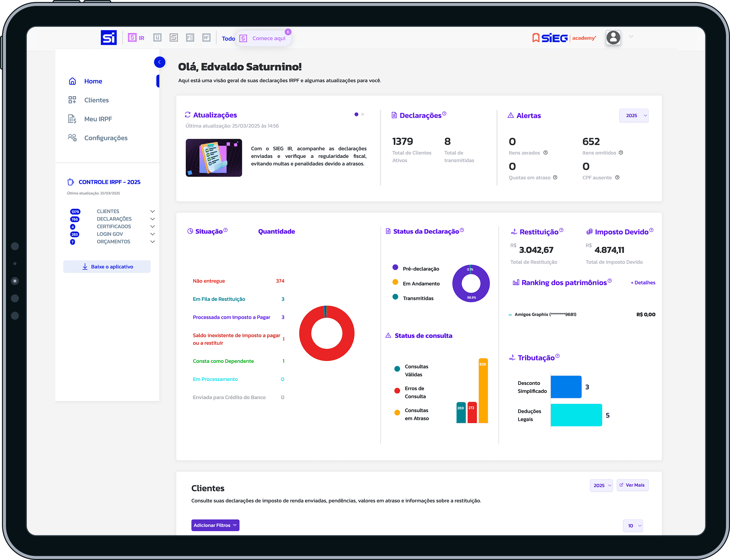This screenshot has width=730, height=560.
Task: Click the user profile avatar
Action: 613,38
